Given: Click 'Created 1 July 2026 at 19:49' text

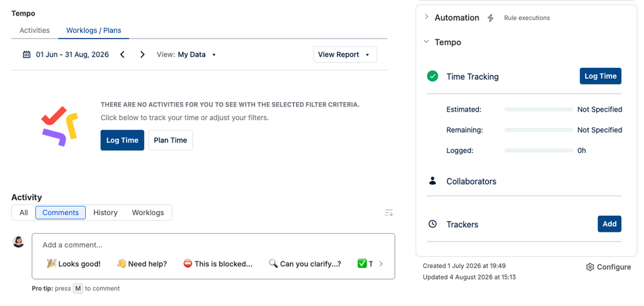Looking at the screenshot, I should point(464,266).
